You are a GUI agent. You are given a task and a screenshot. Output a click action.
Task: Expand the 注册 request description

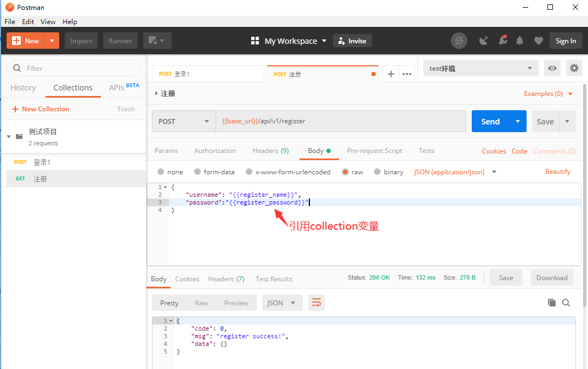(x=156, y=93)
